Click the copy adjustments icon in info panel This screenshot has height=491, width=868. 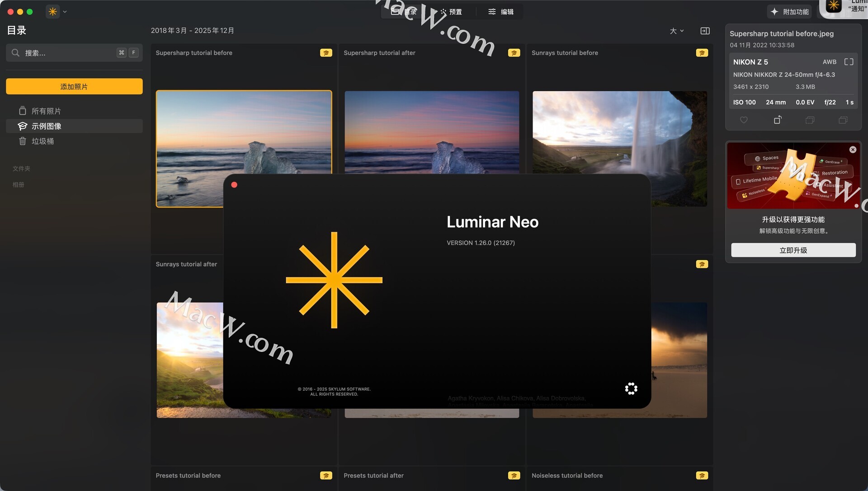810,120
